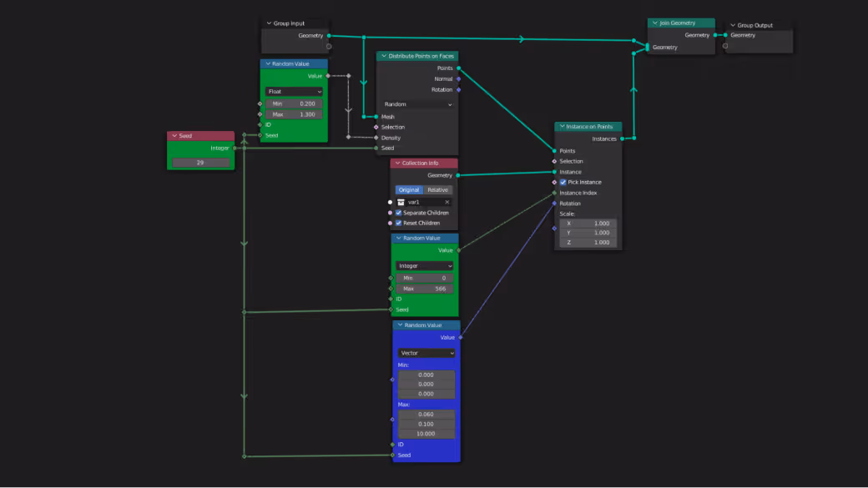Open the Float data type dropdown

294,91
